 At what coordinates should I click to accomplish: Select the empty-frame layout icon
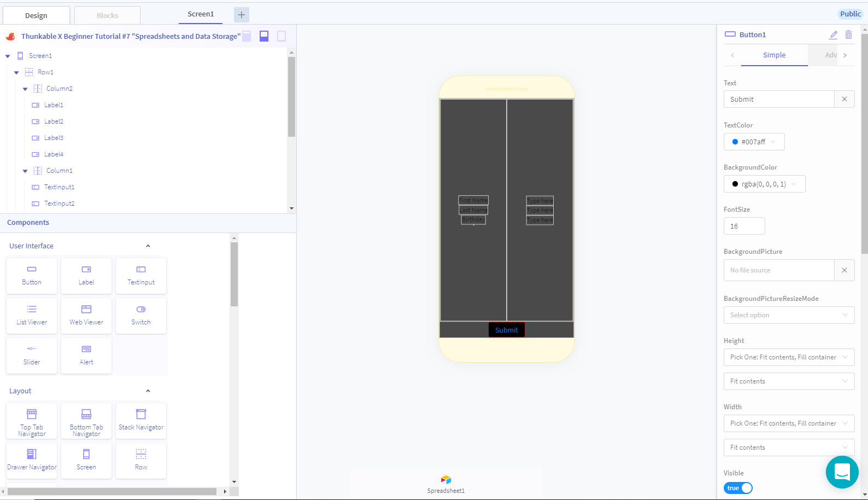281,36
